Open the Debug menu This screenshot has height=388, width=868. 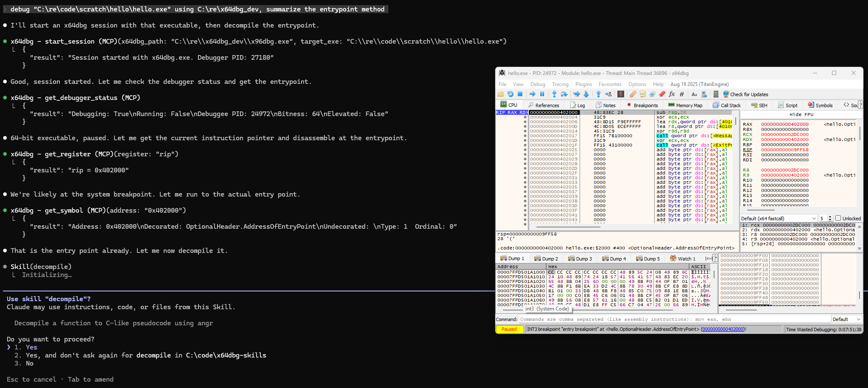coord(537,84)
